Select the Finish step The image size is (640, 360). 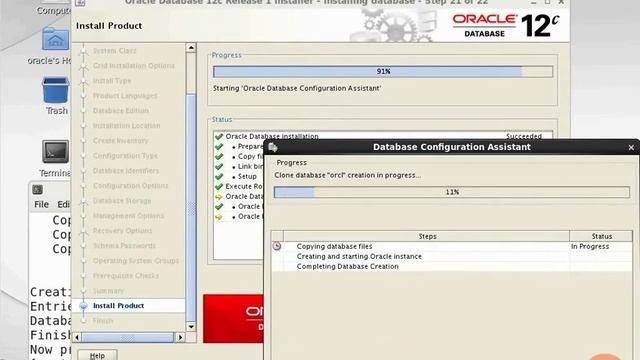coord(103,321)
